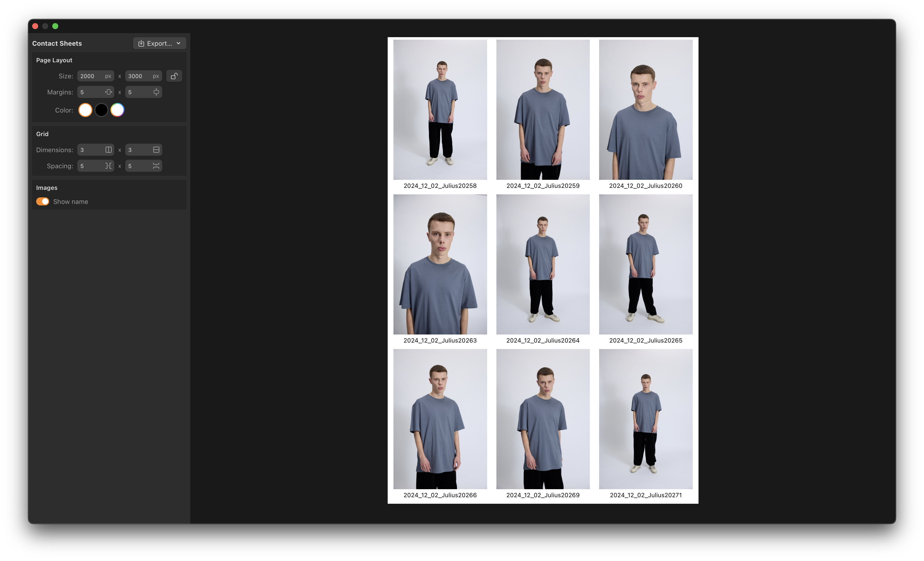The width and height of the screenshot is (924, 561).
Task: Select the black page color swatch
Action: click(x=101, y=110)
